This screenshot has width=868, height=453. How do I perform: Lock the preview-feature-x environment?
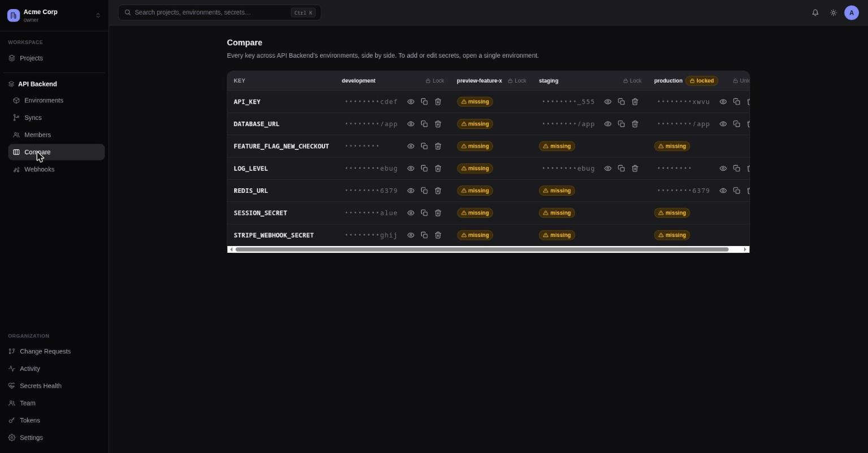pos(517,81)
